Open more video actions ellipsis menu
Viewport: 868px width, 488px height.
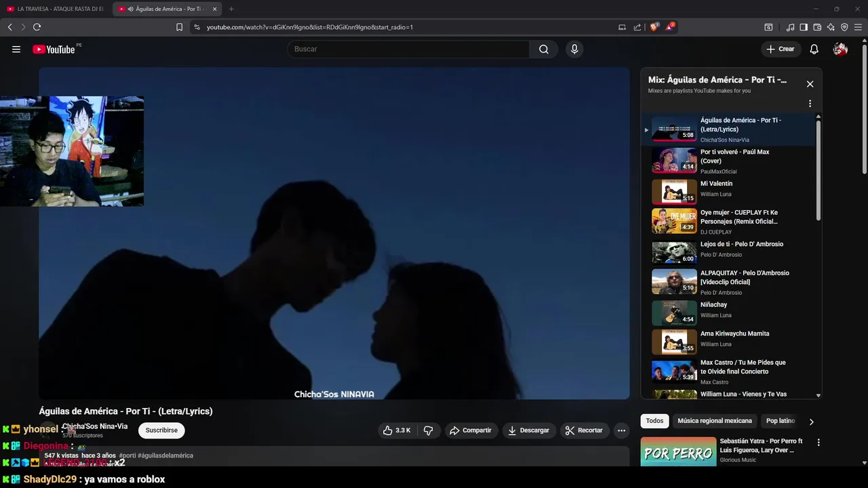point(621,430)
